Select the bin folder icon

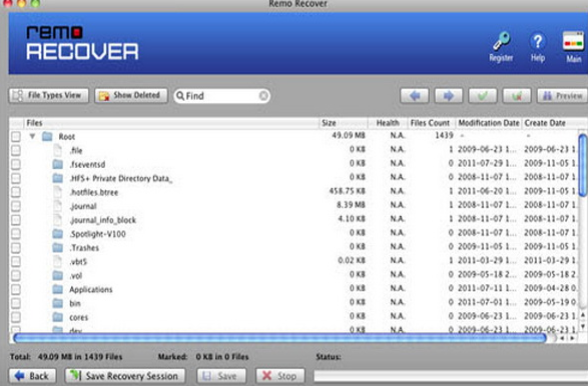pyautogui.click(x=58, y=303)
